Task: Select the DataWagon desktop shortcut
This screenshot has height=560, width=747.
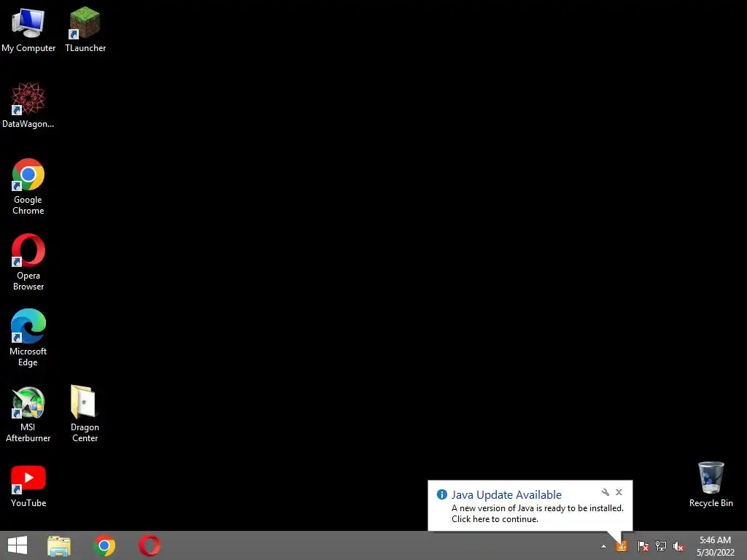Action: click(x=28, y=105)
